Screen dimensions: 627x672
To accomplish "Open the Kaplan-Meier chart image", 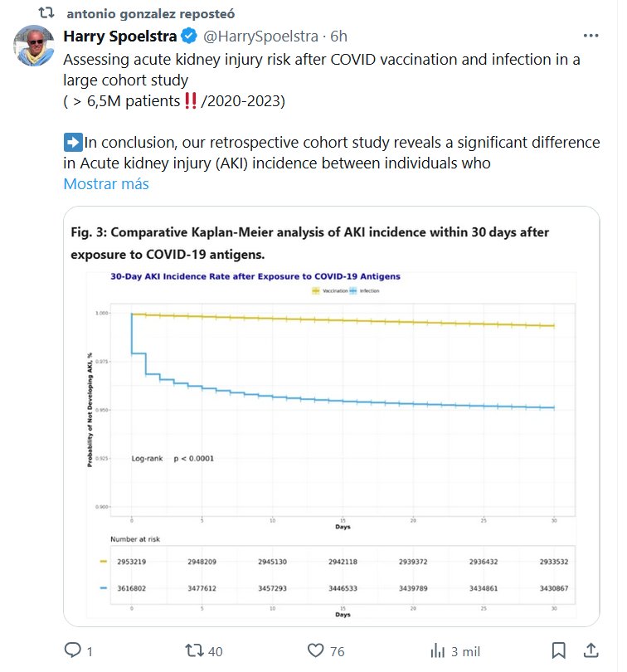I will pos(332,448).
